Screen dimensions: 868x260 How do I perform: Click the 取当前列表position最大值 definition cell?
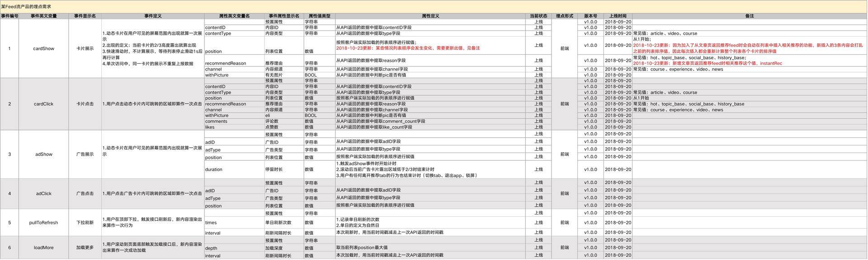pyautogui.click(x=430, y=248)
